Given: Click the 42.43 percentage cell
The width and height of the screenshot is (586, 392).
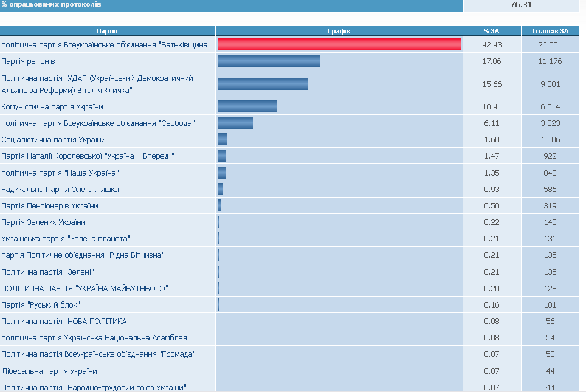Looking at the screenshot, I should coord(492,45).
